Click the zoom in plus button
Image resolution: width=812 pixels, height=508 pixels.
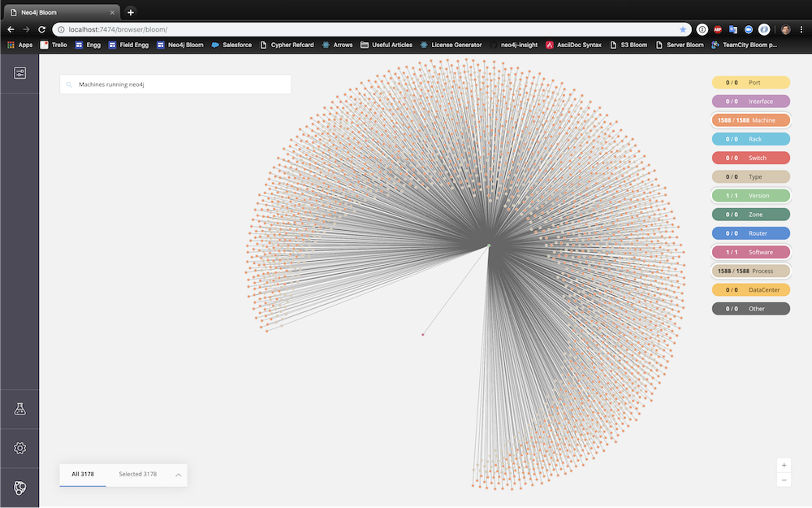(x=784, y=465)
